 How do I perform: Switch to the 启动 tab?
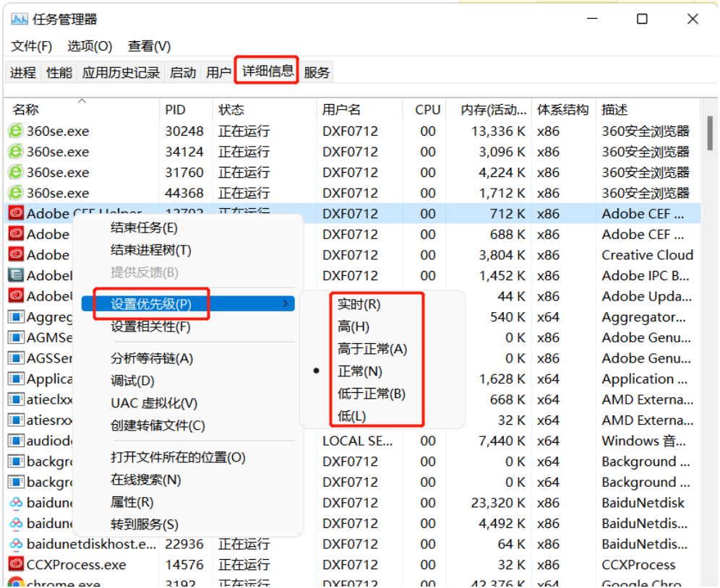point(183,72)
